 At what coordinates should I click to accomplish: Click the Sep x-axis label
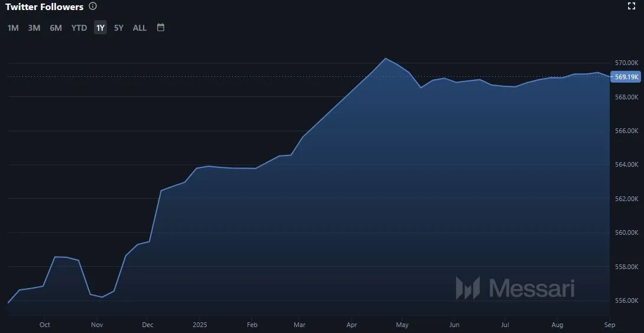(x=610, y=325)
